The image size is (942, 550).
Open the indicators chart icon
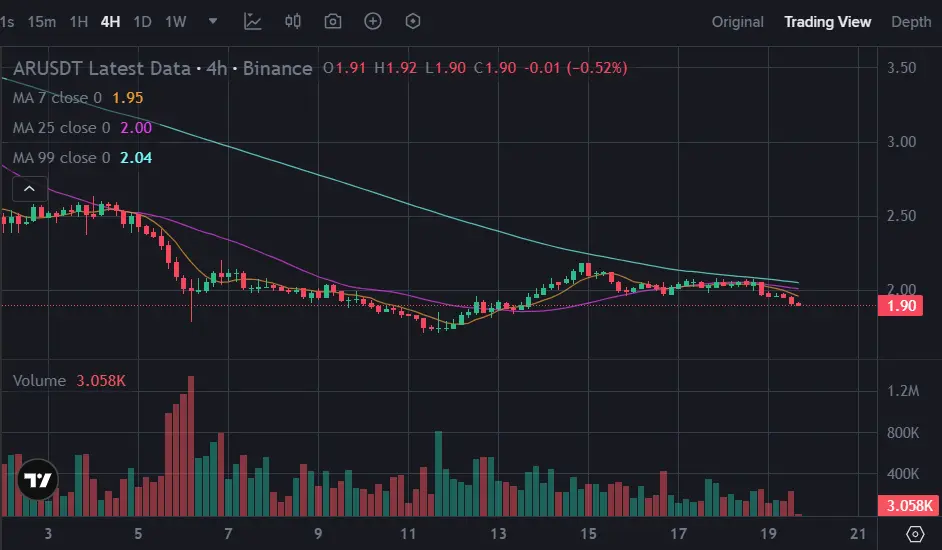[253, 21]
